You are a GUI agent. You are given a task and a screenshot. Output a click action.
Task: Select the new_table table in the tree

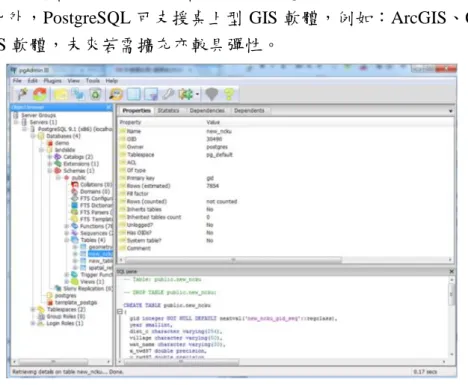[x=100, y=261]
